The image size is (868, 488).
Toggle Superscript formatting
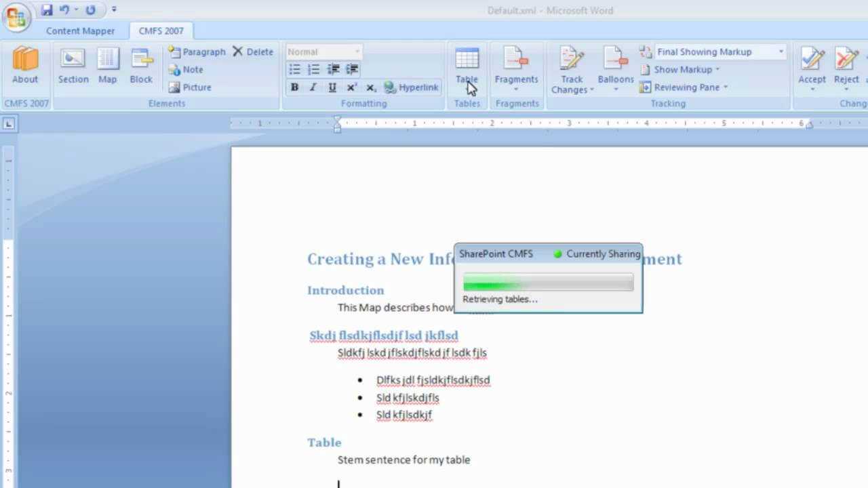click(x=351, y=87)
